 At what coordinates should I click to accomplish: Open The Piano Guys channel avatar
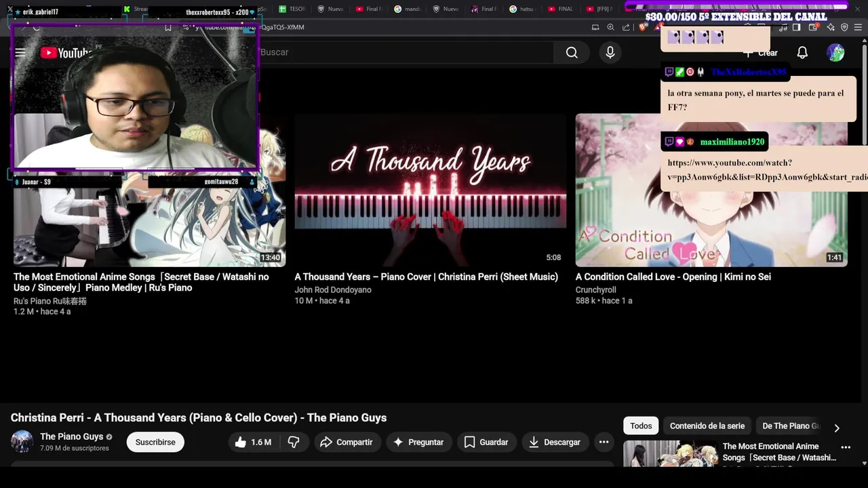(x=22, y=441)
